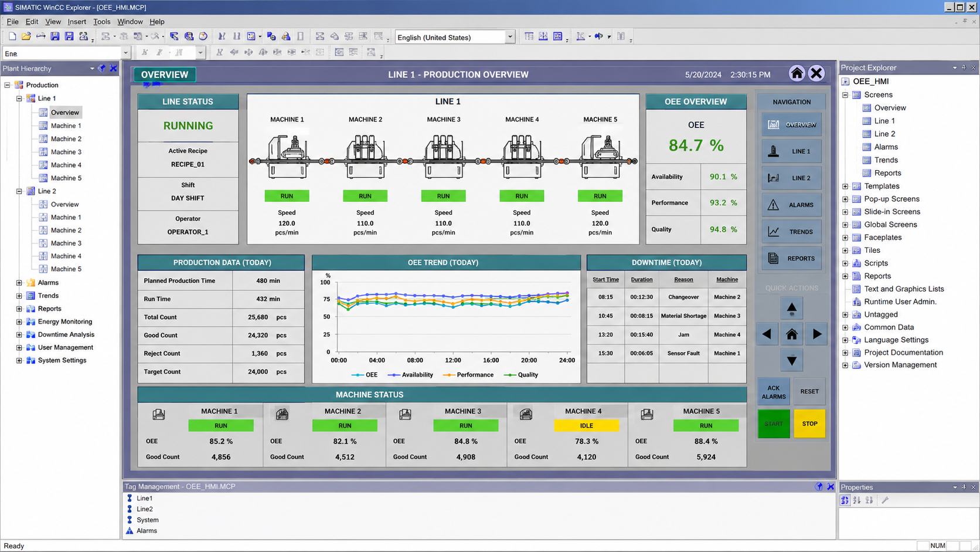Click the left arrow quick action
The height and width of the screenshot is (552, 980).
[767, 334]
